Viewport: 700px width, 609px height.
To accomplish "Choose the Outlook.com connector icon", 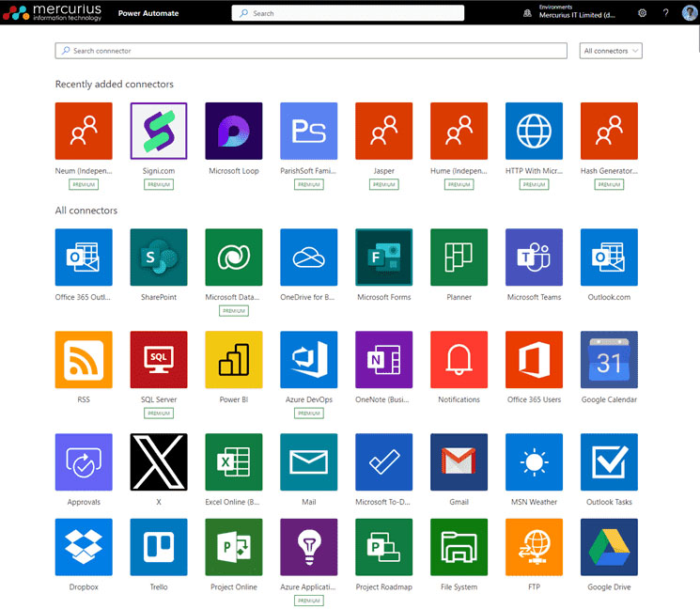I will click(609, 258).
